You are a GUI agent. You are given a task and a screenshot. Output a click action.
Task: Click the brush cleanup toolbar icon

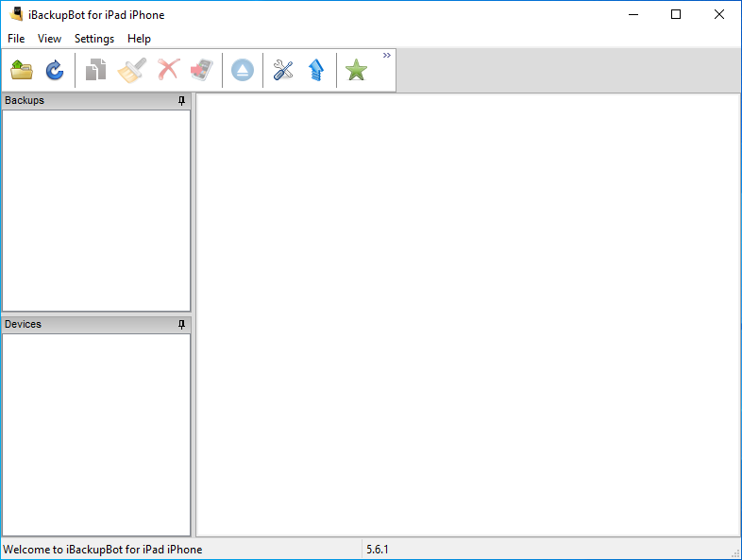pyautogui.click(x=131, y=70)
